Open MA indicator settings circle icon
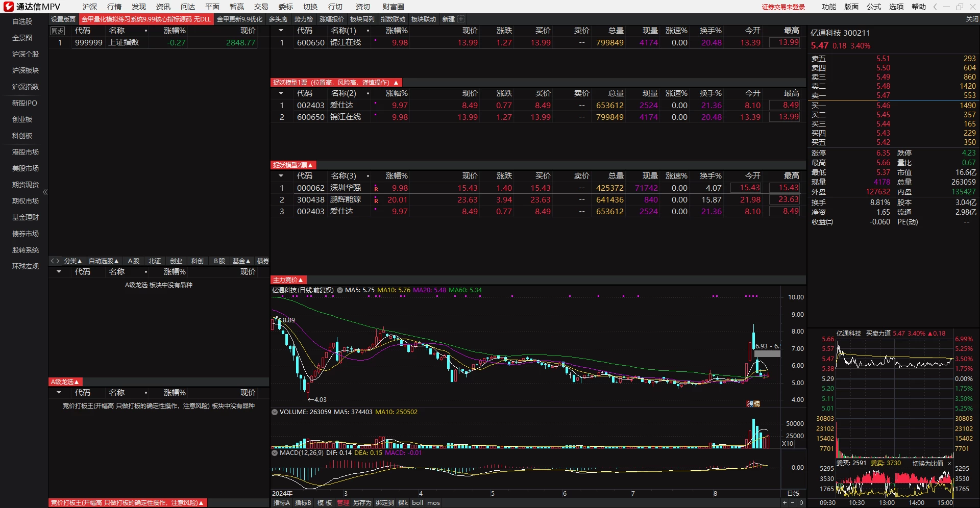Screen dimensions: 980x508 coord(339,290)
